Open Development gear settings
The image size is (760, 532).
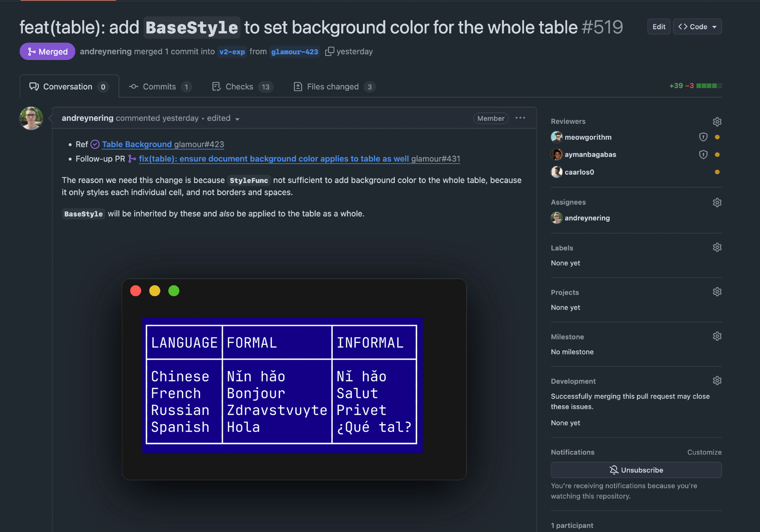tap(717, 381)
